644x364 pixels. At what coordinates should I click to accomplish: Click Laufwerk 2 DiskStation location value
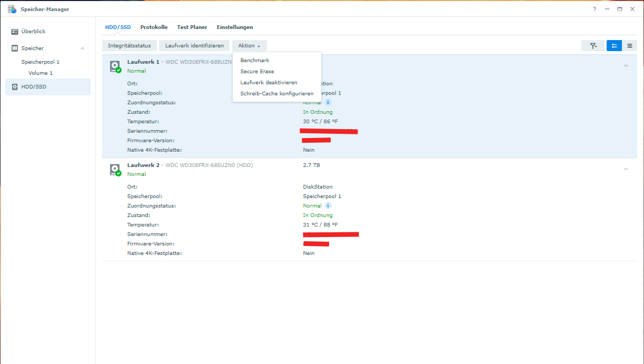tap(318, 187)
